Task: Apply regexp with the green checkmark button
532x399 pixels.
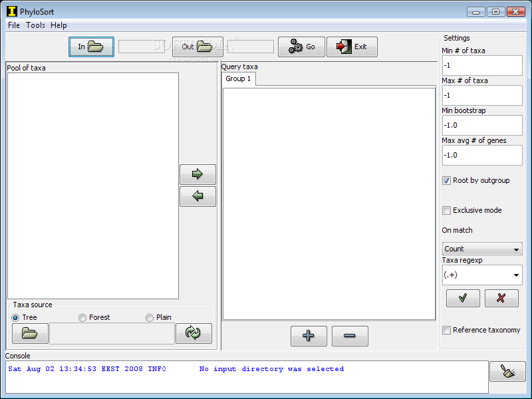Action: [463, 298]
